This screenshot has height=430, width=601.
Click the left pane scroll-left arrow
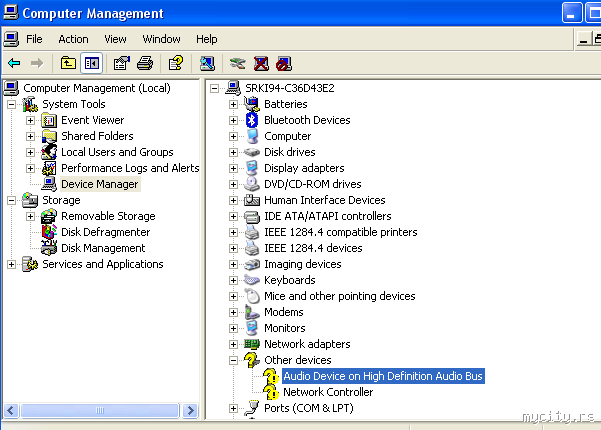11,410
